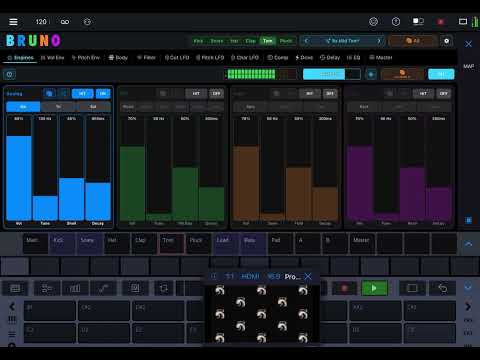480x360 pixels.
Task: Start playback with the green play button
Action: [374, 288]
